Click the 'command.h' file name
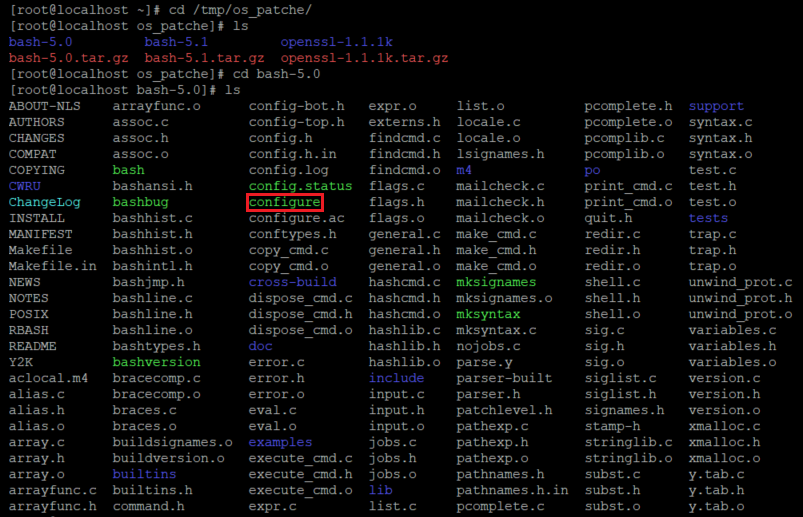 tap(149, 506)
